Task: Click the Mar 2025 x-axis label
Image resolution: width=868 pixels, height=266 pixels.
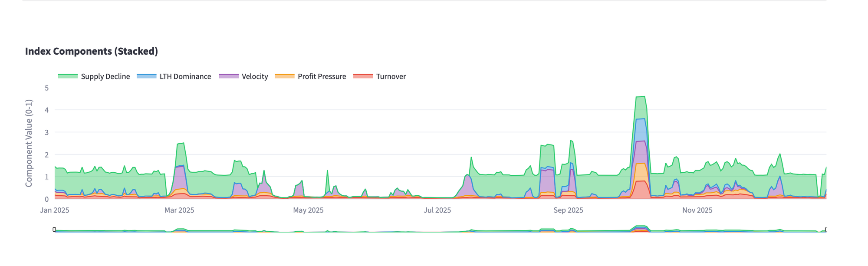Action: [x=179, y=210]
